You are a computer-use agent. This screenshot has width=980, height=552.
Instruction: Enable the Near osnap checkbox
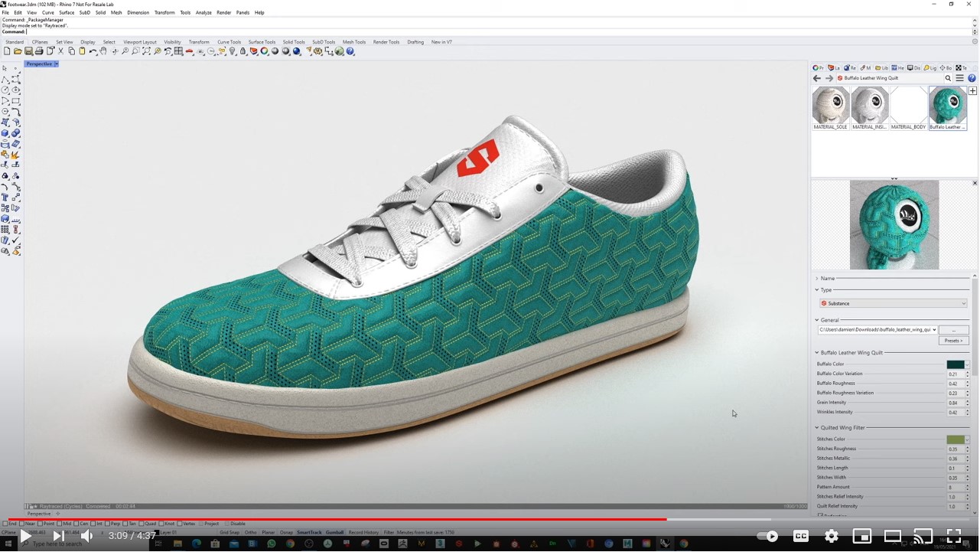click(23, 524)
